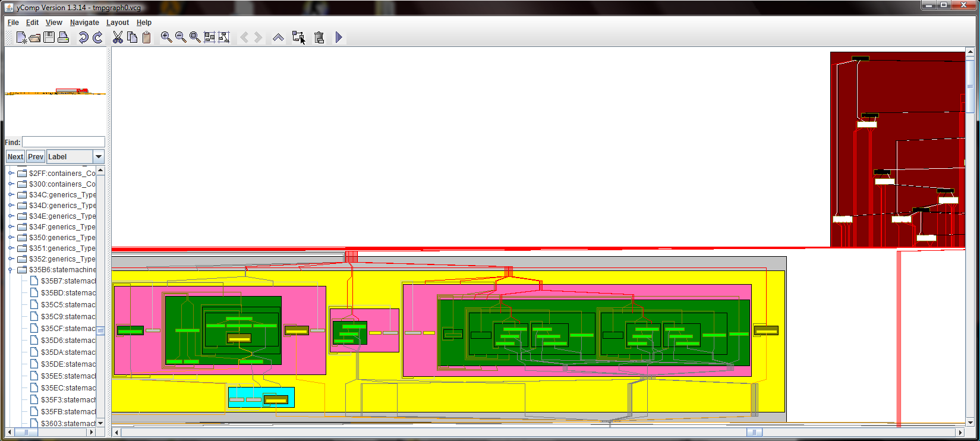Open the Navigate menu

point(84,23)
